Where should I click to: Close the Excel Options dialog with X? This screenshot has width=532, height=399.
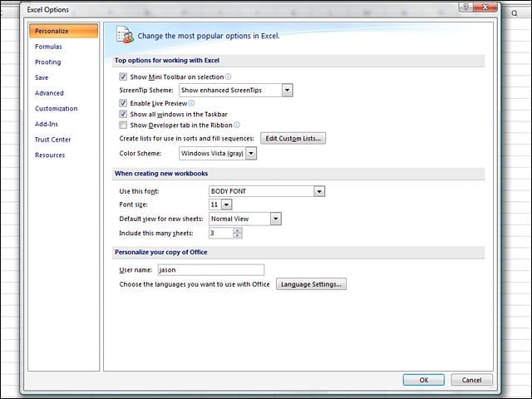click(485, 7)
